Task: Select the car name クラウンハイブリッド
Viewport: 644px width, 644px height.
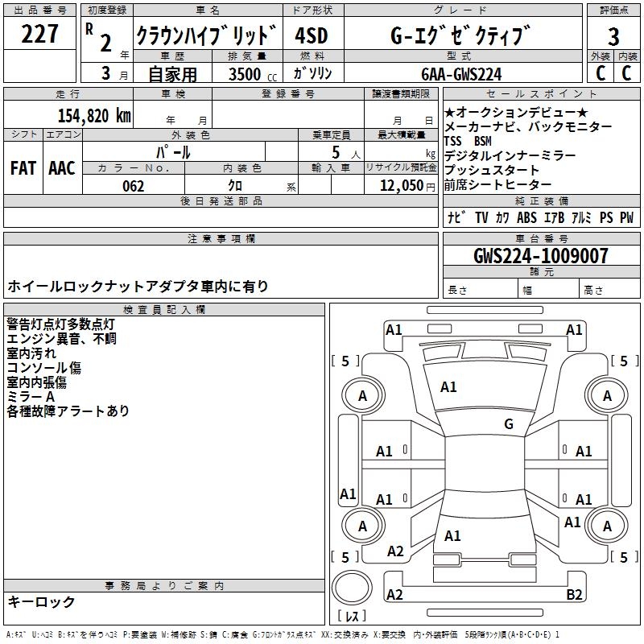Action: click(207, 35)
